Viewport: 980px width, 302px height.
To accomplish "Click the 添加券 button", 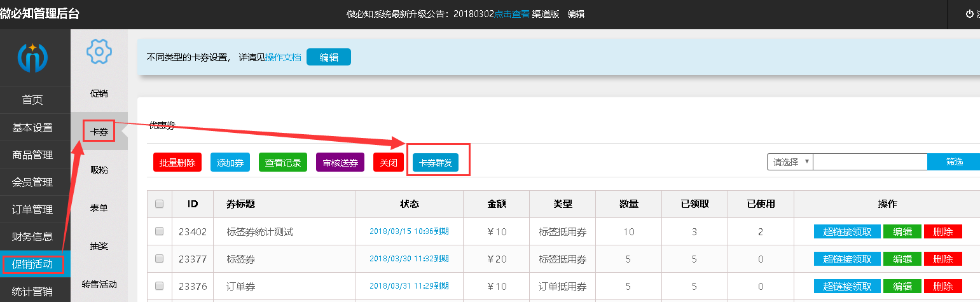I will point(230,162).
